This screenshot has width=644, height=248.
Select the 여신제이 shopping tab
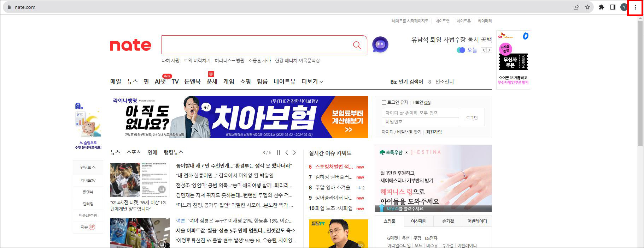(x=418, y=221)
